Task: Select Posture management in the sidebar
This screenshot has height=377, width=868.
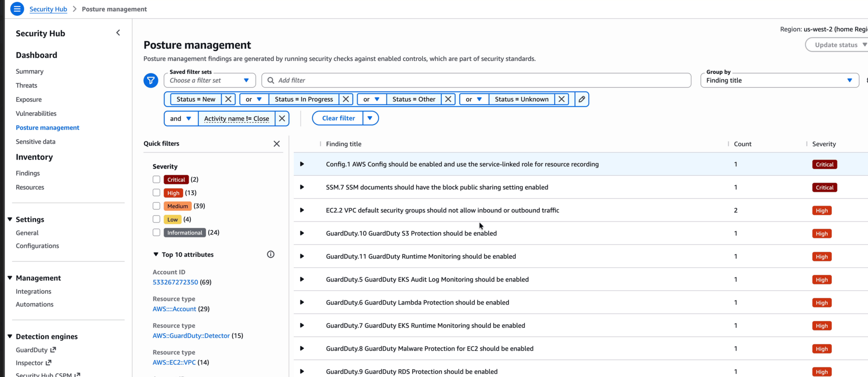Action: point(47,127)
